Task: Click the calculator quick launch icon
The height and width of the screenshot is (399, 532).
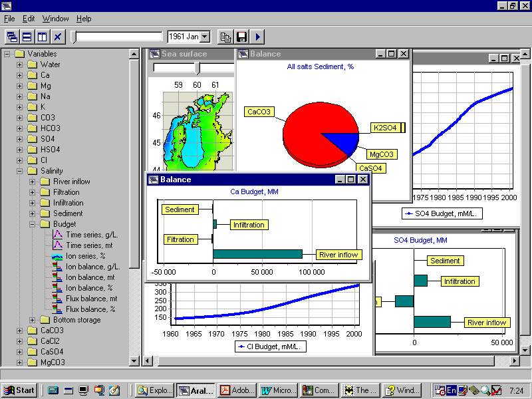Action: coord(53,390)
